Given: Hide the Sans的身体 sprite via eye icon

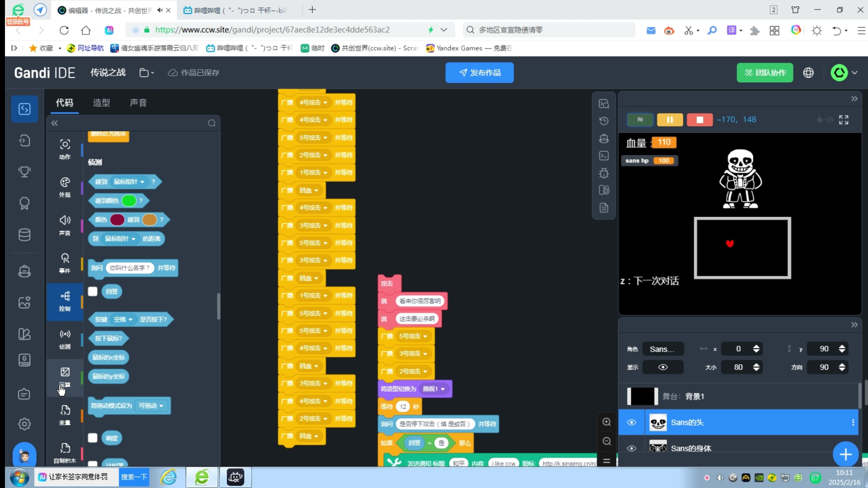Looking at the screenshot, I should click(x=632, y=448).
